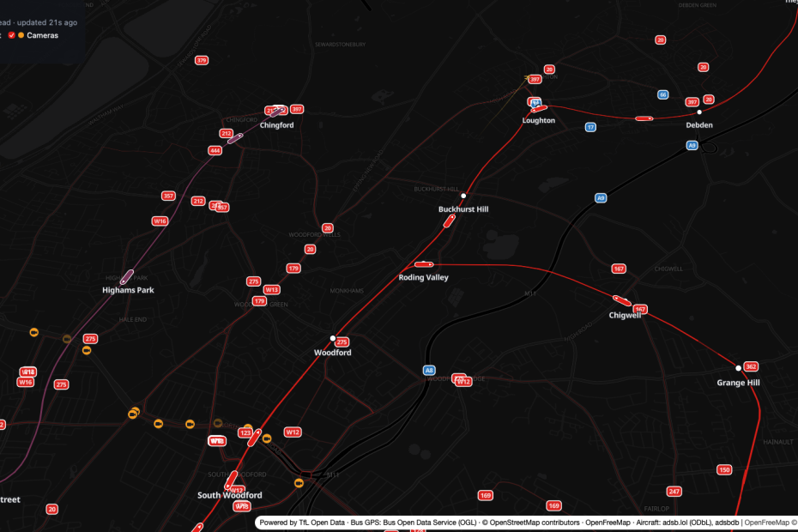Click the Roding Valley station label
This screenshot has width=798, height=532.
[423, 277]
